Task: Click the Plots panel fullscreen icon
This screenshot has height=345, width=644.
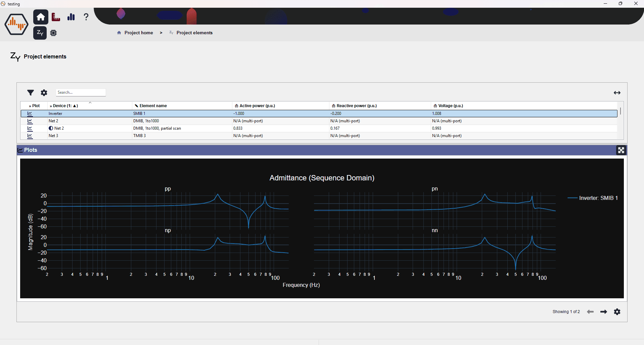Action: pos(621,150)
